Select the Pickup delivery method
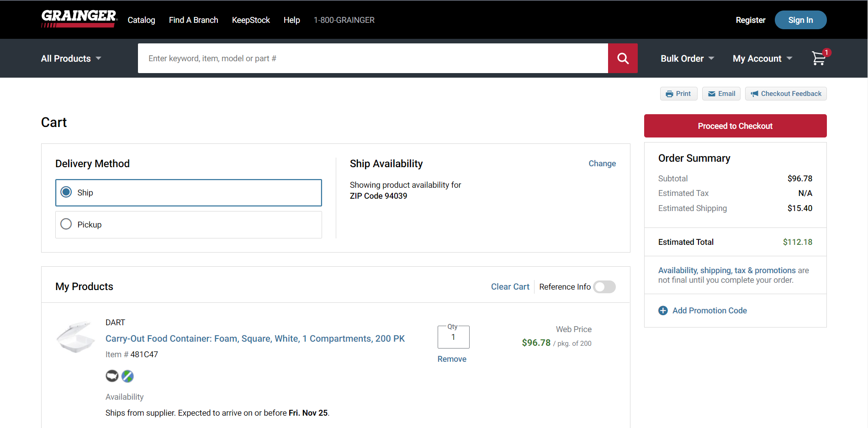Screen dimensions: 868x428 coord(66,224)
